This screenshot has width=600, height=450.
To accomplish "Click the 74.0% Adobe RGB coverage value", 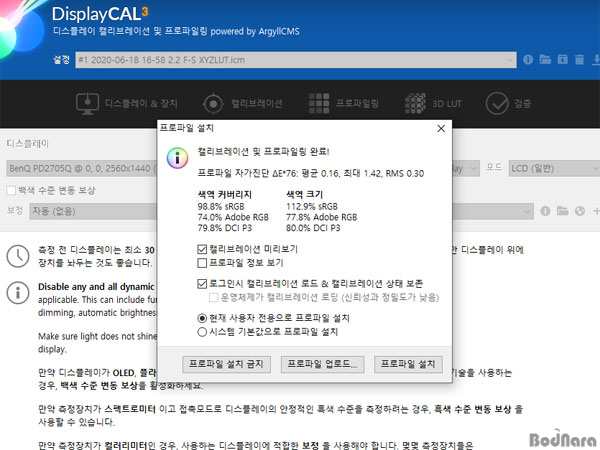I will click(x=233, y=217).
